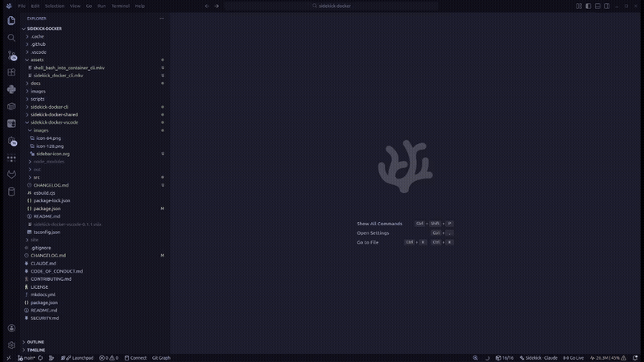Open the remote window status bar icon
This screenshot has height=362, width=644.
[x=9, y=358]
